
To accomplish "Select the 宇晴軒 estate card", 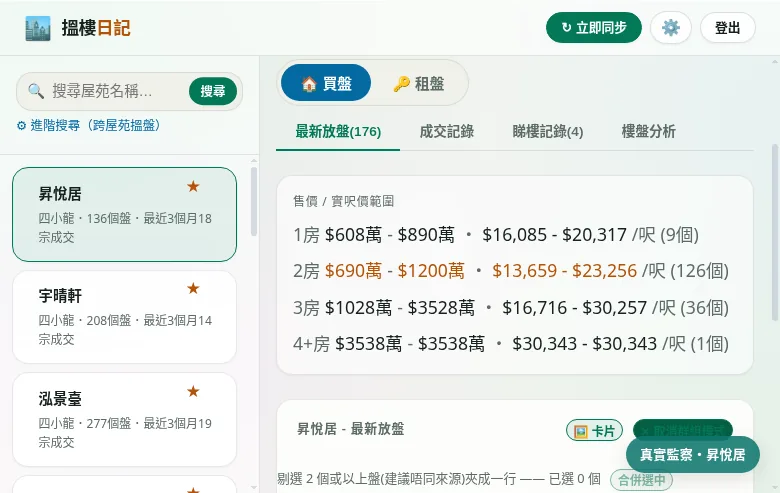I will [124, 317].
